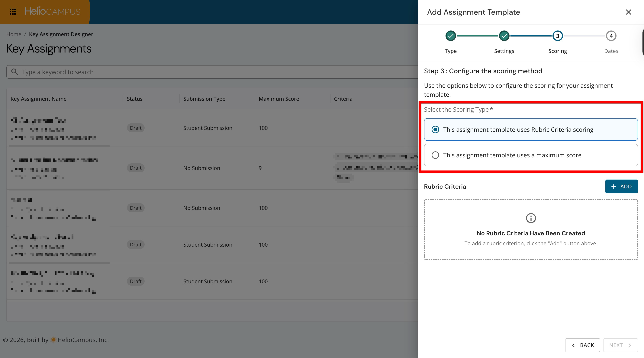Click 'Step 3 : Configure the scoring method' heading
Image resolution: width=644 pixels, height=358 pixels.
[483, 71]
